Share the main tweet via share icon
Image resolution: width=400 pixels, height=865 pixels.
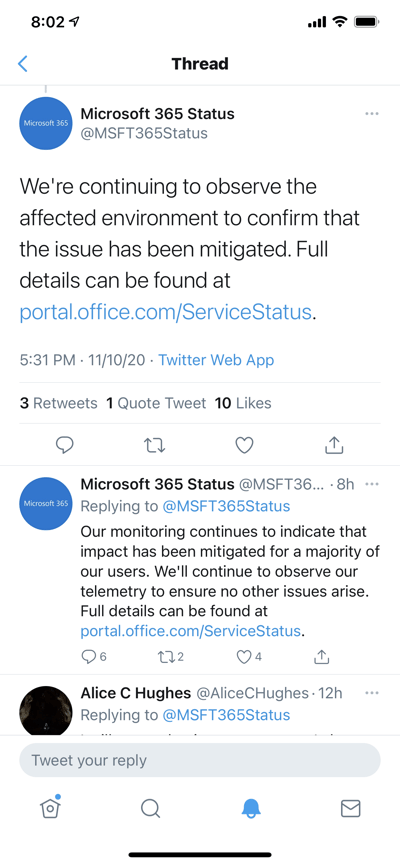pos(334,445)
